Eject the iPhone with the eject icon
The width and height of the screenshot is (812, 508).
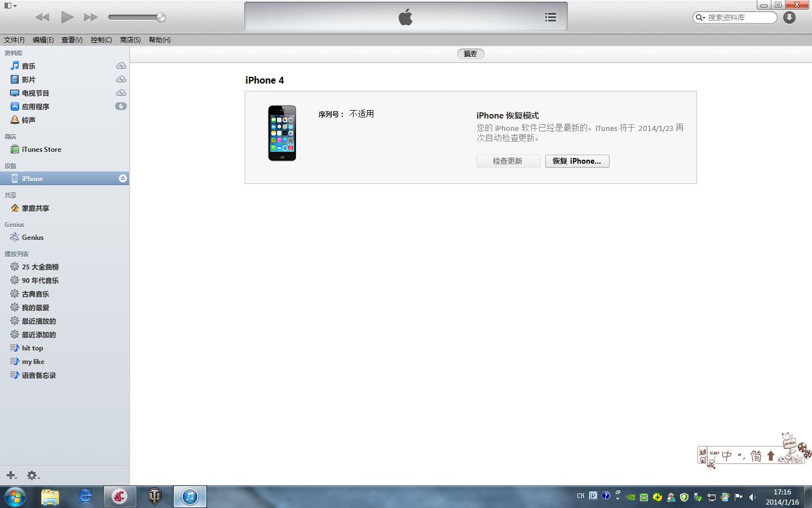[122, 178]
